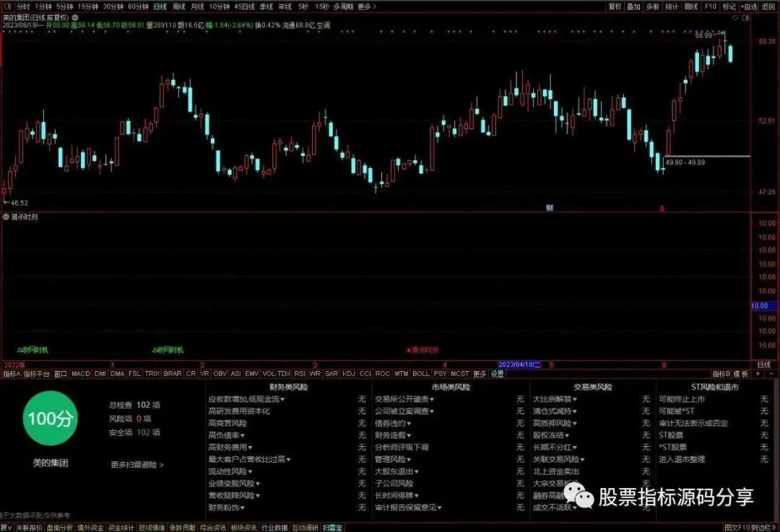
Task: Apply the KDJ indicator
Action: 349,373
